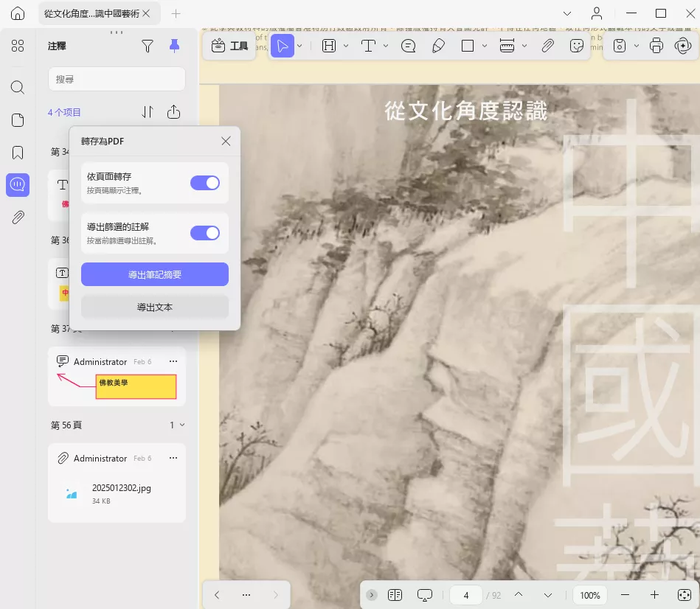Open more options for the attachment annotation
The height and width of the screenshot is (609, 700).
(173, 458)
